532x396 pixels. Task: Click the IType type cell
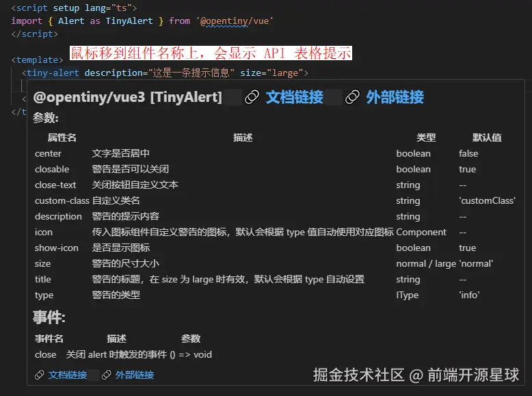tap(407, 295)
